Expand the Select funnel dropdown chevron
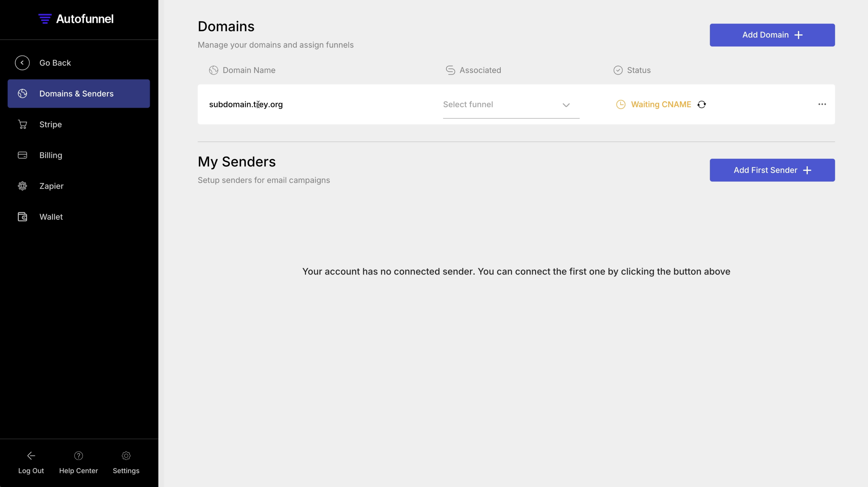Screen dimensions: 868x487 [566, 105]
